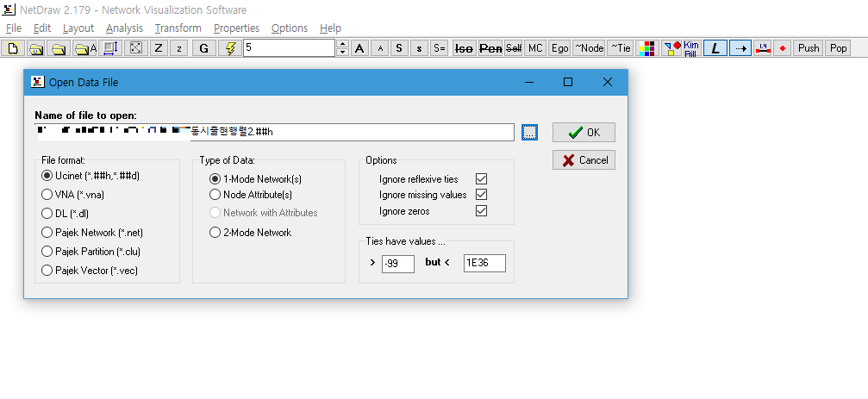Click the fit-to-screen crossed arrows icon
Screen dimensions: 868x399
tap(135, 48)
